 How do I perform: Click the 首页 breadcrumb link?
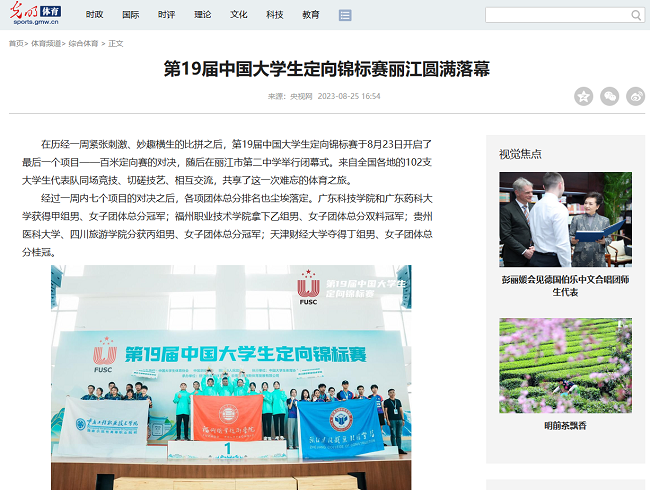click(x=17, y=44)
